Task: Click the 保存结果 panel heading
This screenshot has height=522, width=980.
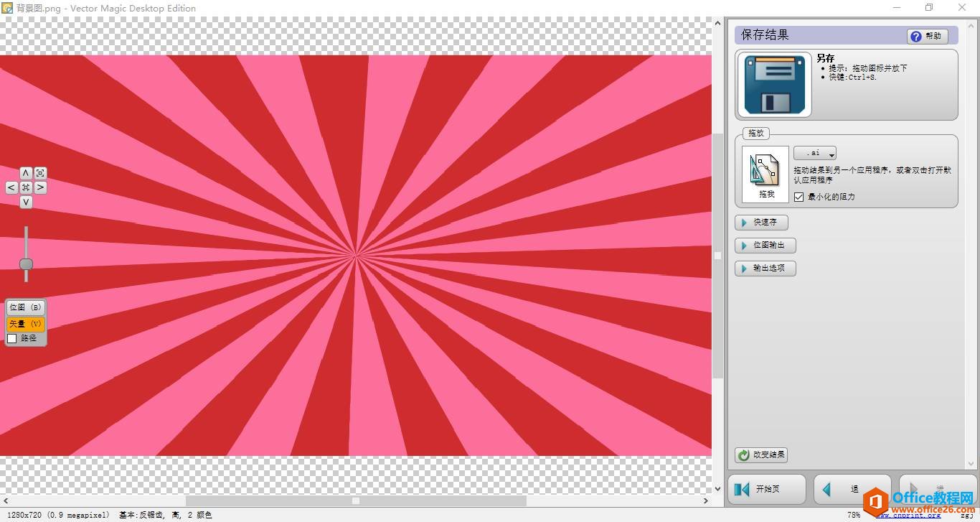Action: tap(765, 34)
